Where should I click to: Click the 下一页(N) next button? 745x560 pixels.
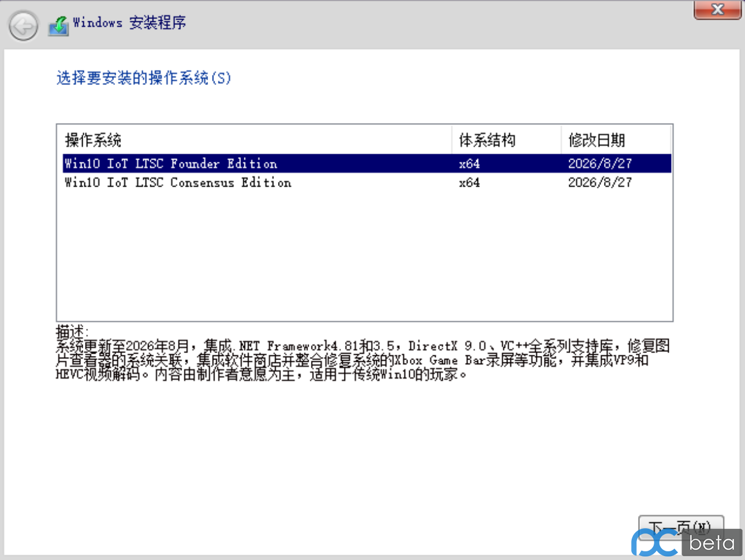click(x=681, y=527)
